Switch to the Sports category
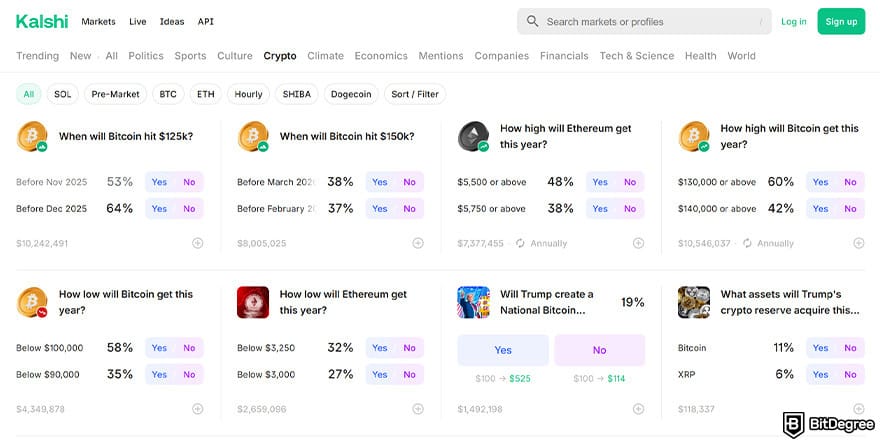The width and height of the screenshot is (880, 444). tap(190, 56)
